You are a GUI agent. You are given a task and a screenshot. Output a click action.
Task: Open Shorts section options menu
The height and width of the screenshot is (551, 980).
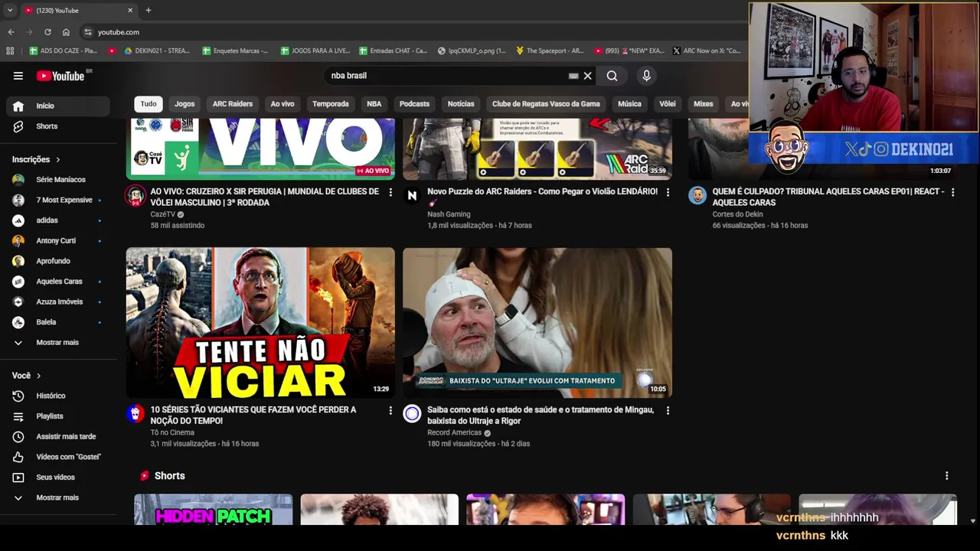[946, 476]
